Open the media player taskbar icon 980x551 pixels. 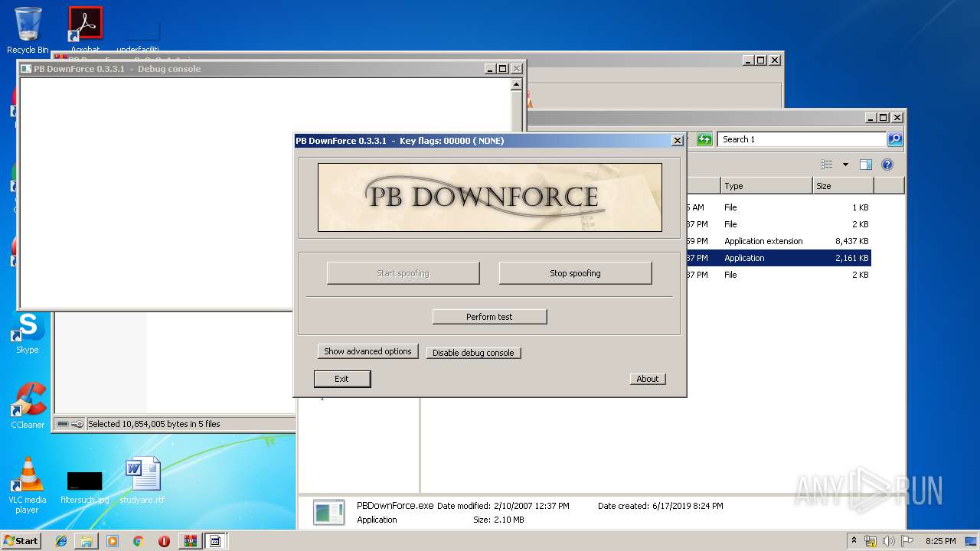113,541
